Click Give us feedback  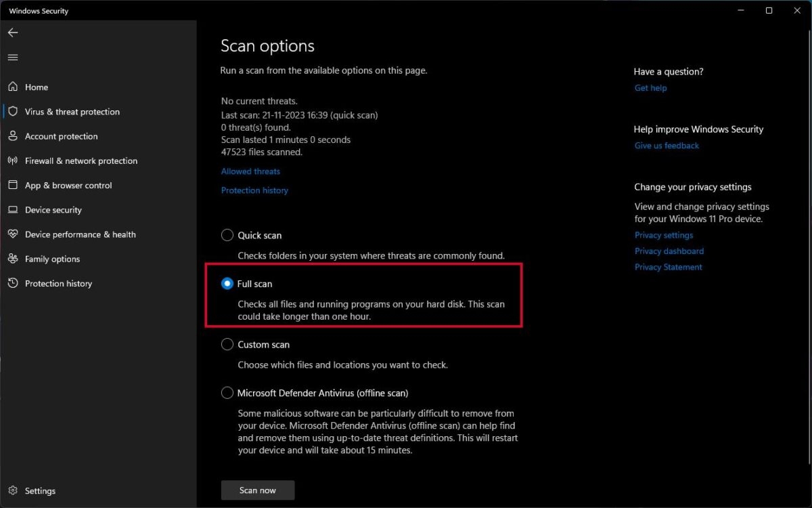point(667,145)
